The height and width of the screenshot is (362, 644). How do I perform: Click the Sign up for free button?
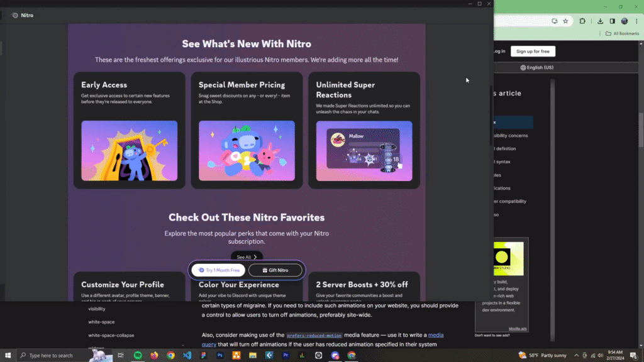click(x=533, y=51)
